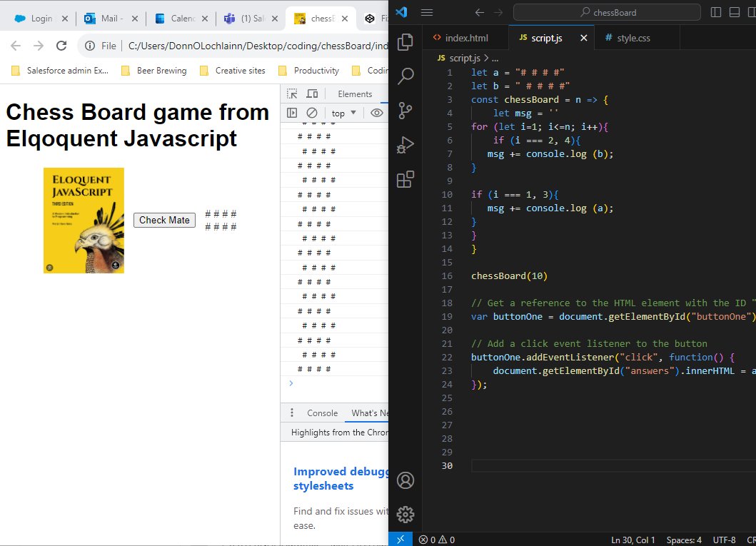View site information icon in address bar
The image size is (756, 546).
coord(90,46)
